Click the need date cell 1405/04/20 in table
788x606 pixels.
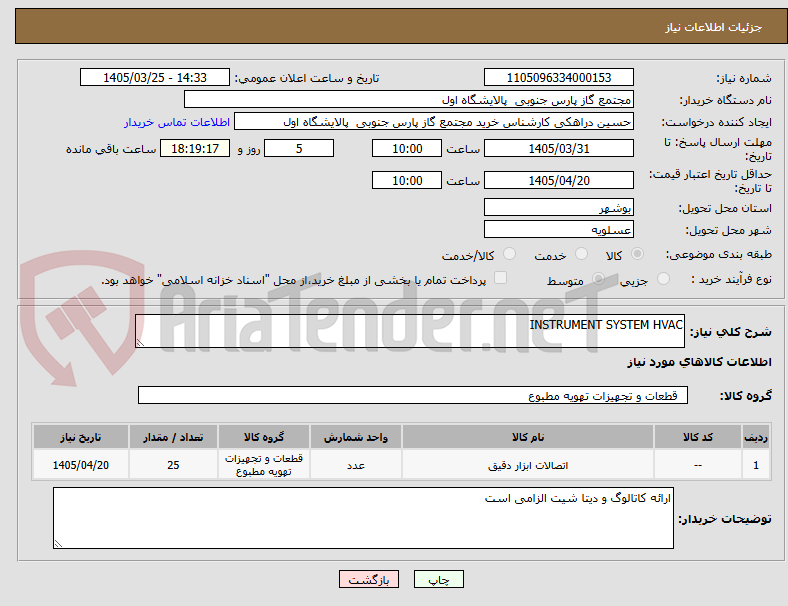click(81, 465)
